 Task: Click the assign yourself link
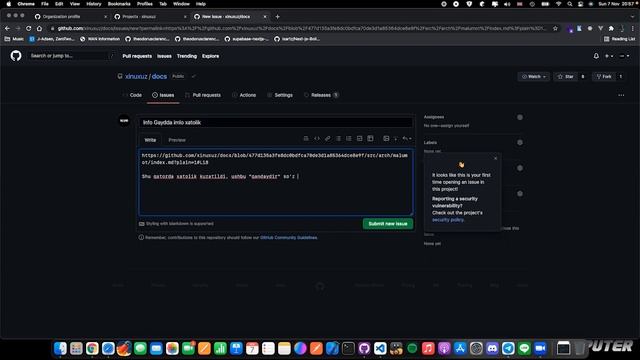pos(454,126)
